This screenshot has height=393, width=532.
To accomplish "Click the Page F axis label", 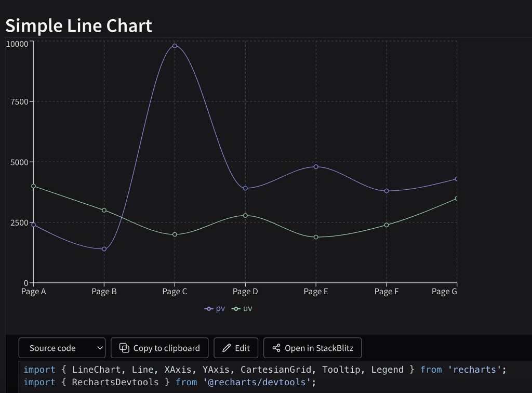I will click(387, 292).
